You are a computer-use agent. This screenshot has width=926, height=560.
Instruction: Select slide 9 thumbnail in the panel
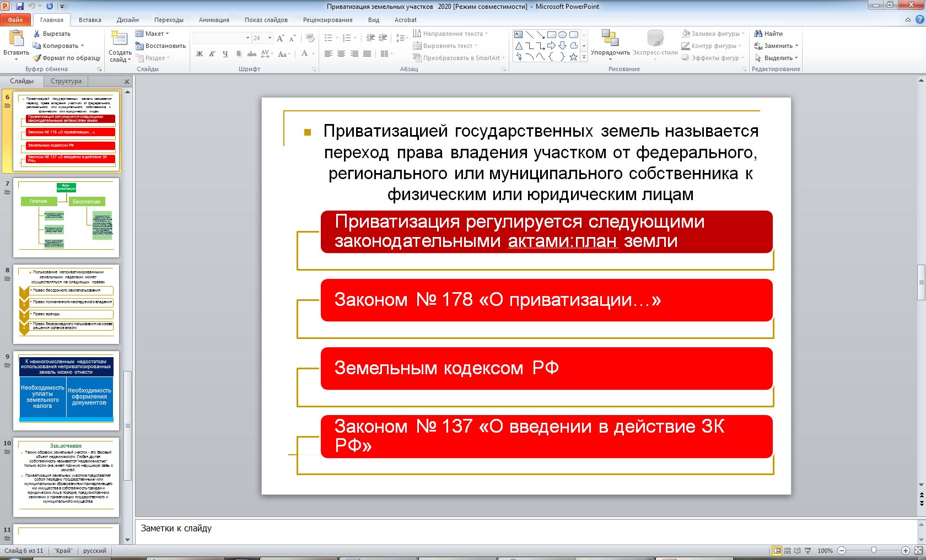click(x=66, y=390)
